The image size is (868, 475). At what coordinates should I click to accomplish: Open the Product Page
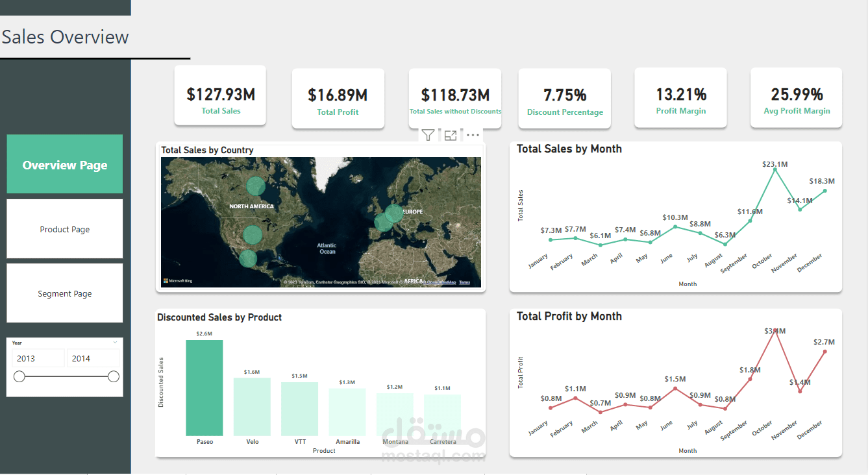65,229
